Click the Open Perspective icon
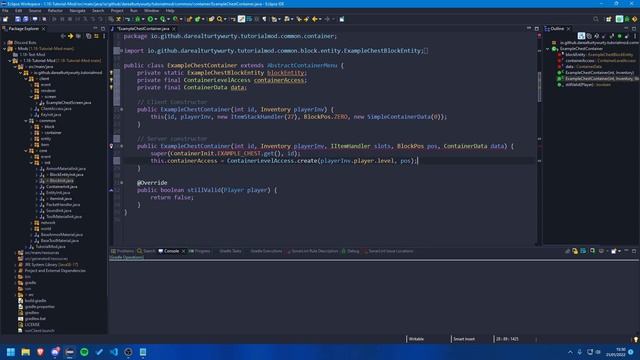Image resolution: width=640 pixels, height=360 pixels. point(609,19)
